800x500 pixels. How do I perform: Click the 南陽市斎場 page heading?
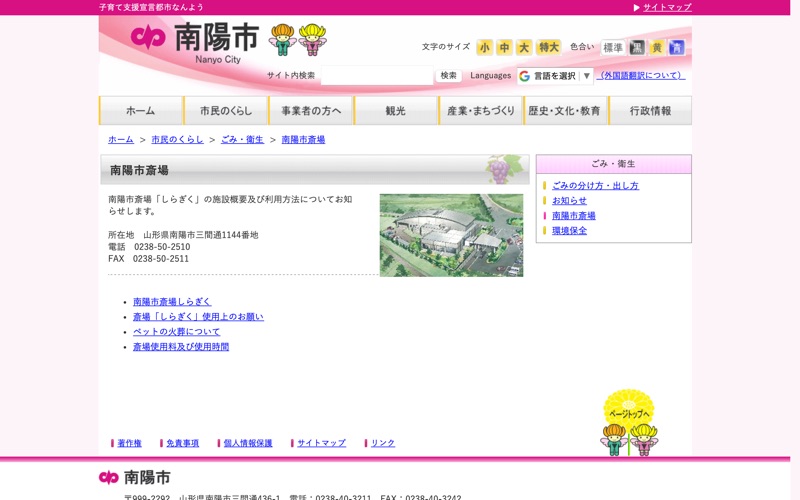click(139, 170)
